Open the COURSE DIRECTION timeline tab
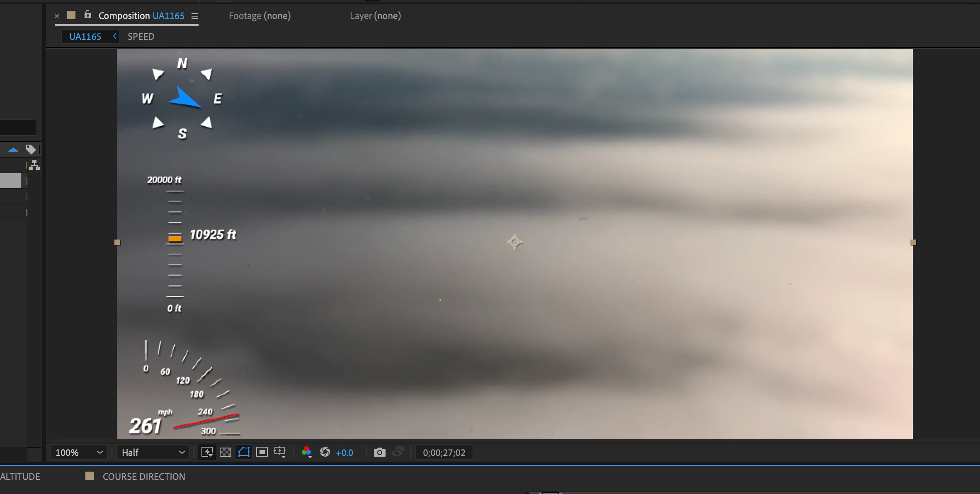Viewport: 980px width, 494px height. click(143, 477)
